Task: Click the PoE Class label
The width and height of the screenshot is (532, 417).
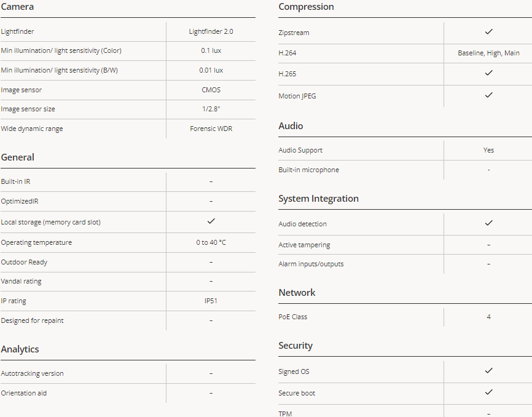Action: coord(293,317)
